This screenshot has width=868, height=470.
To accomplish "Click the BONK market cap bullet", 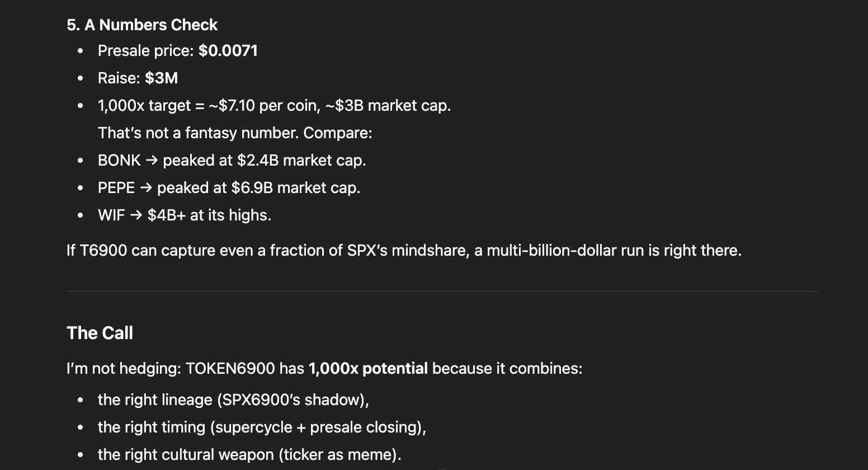I will 232,161.
